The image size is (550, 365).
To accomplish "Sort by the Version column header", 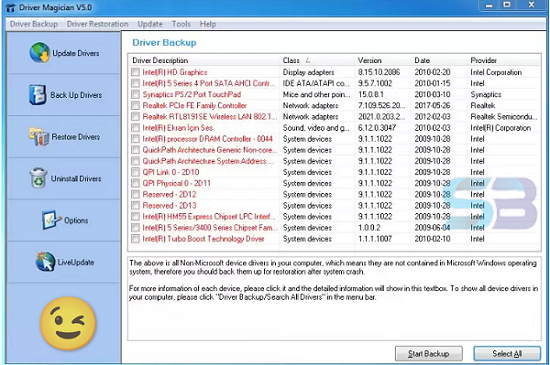I will 382,60.
